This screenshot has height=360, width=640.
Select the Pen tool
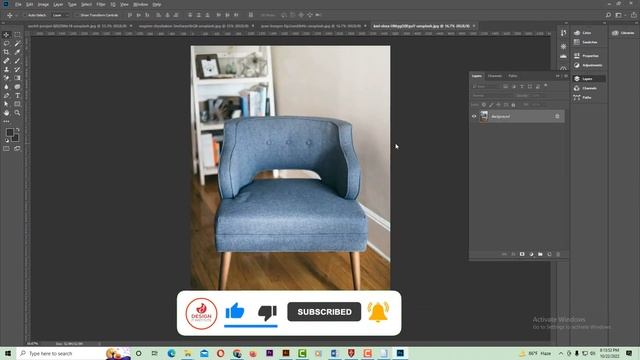pos(6,96)
